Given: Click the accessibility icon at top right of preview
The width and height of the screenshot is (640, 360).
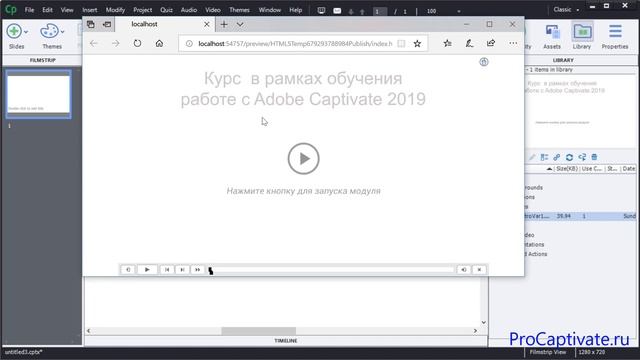Looking at the screenshot, I should pos(484,62).
